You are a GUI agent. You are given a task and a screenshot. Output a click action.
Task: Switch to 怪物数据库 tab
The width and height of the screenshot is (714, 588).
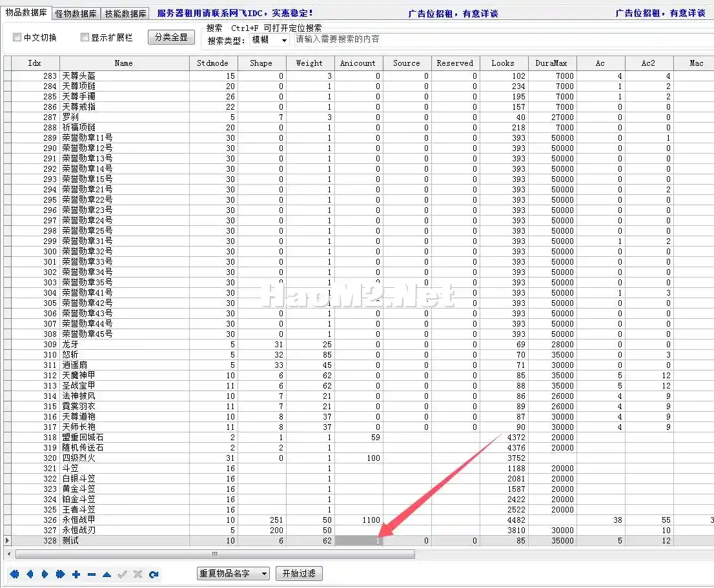click(76, 14)
